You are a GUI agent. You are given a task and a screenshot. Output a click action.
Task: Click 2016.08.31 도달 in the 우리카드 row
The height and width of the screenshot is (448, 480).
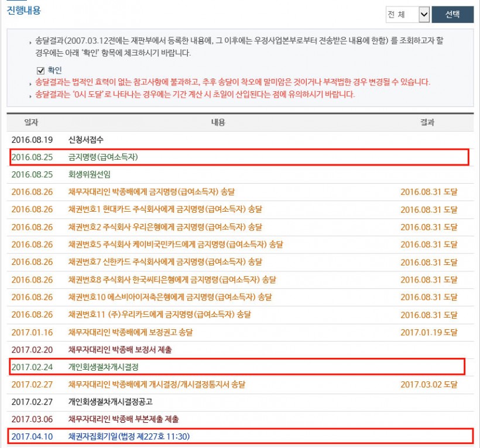click(429, 315)
